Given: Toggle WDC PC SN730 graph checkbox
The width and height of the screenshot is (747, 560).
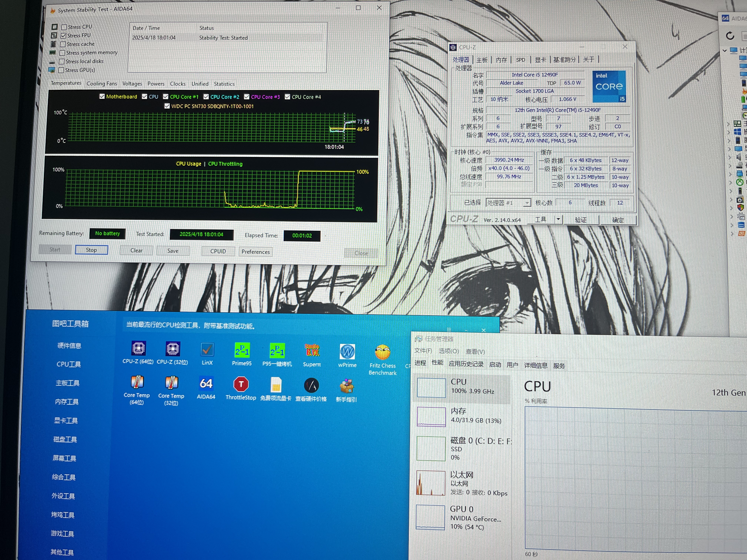Looking at the screenshot, I should pyautogui.click(x=167, y=106).
